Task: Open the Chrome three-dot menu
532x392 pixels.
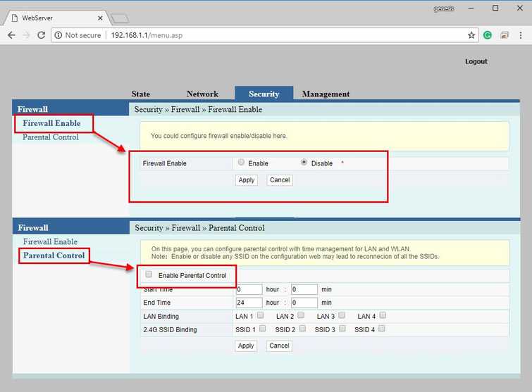Action: (521, 35)
